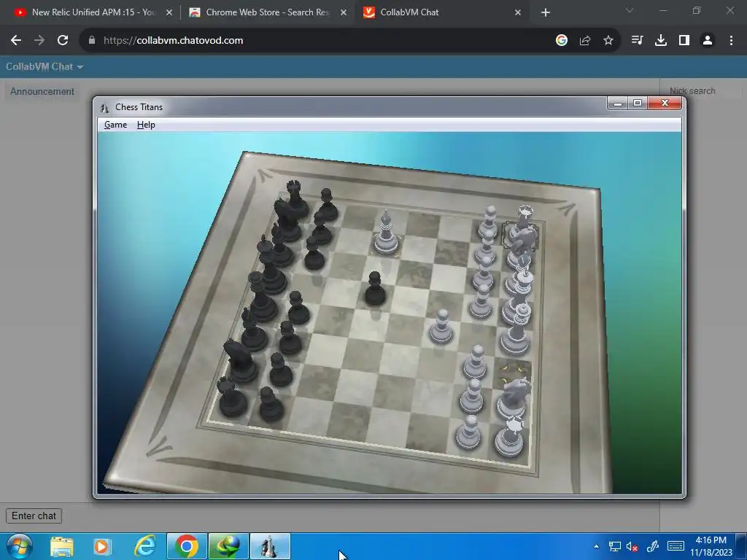
Task: Click the pen input tray icon
Action: (x=652, y=547)
